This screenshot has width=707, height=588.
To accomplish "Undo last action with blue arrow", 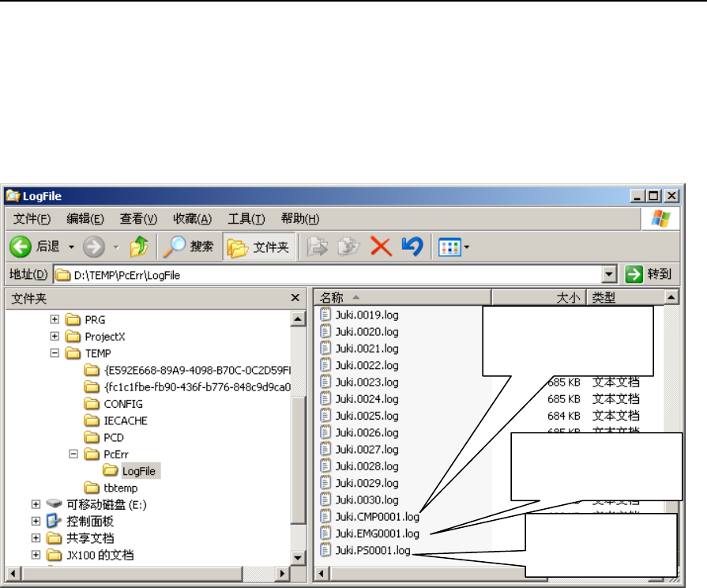I will point(412,247).
